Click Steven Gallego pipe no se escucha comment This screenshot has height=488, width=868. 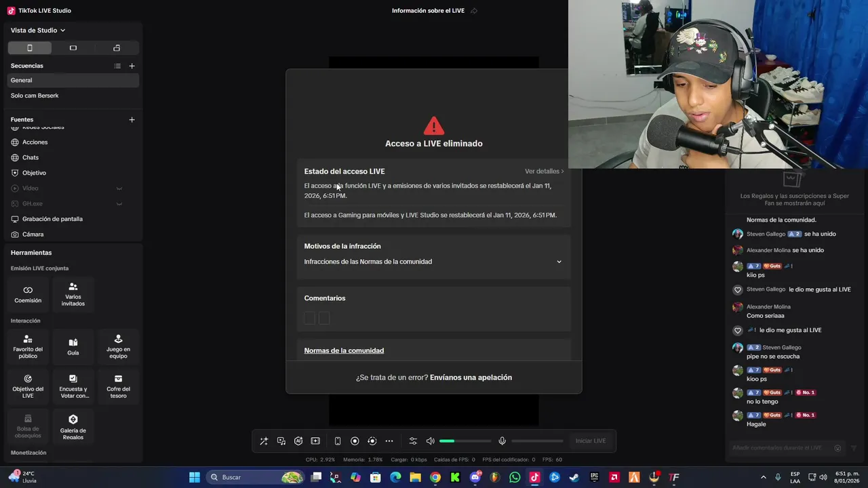pos(773,357)
